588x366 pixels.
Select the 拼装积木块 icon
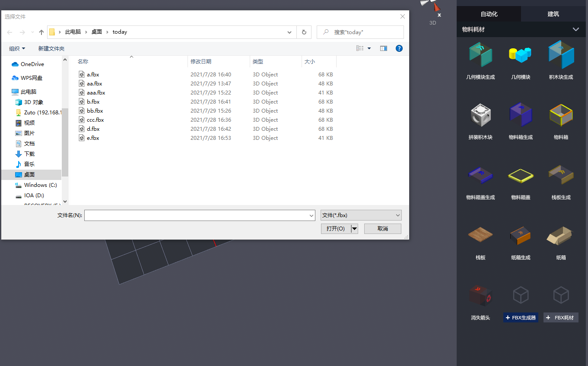pos(480,115)
